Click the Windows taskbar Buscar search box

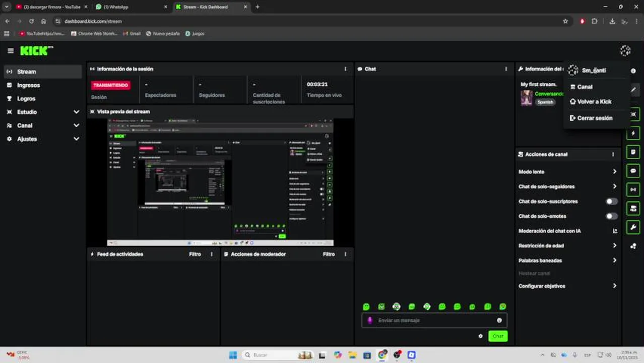pyautogui.click(x=277, y=355)
